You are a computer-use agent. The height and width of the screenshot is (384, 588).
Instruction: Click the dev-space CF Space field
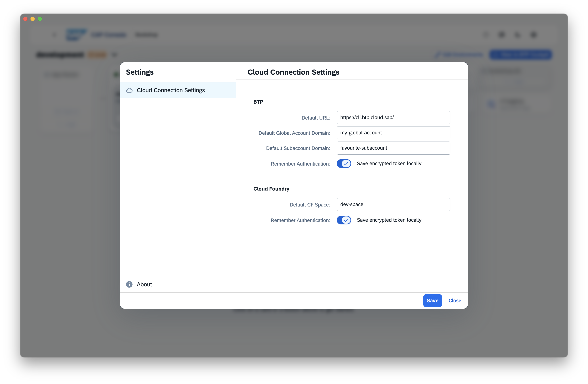coord(393,204)
